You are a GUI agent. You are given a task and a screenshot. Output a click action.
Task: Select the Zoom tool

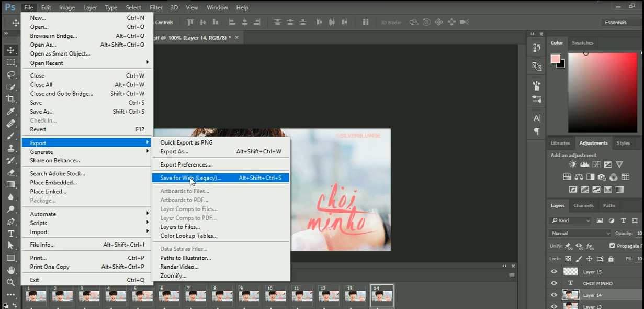10,282
